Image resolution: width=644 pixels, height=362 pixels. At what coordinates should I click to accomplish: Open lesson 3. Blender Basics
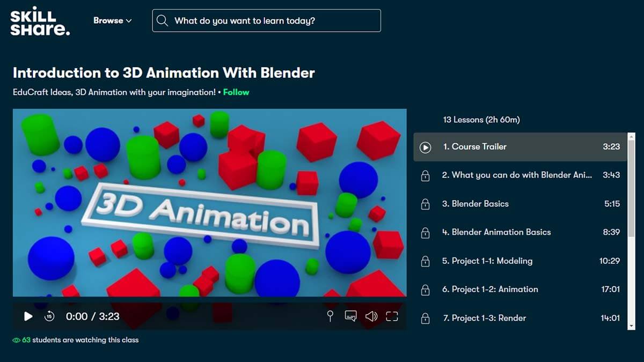[x=520, y=204]
